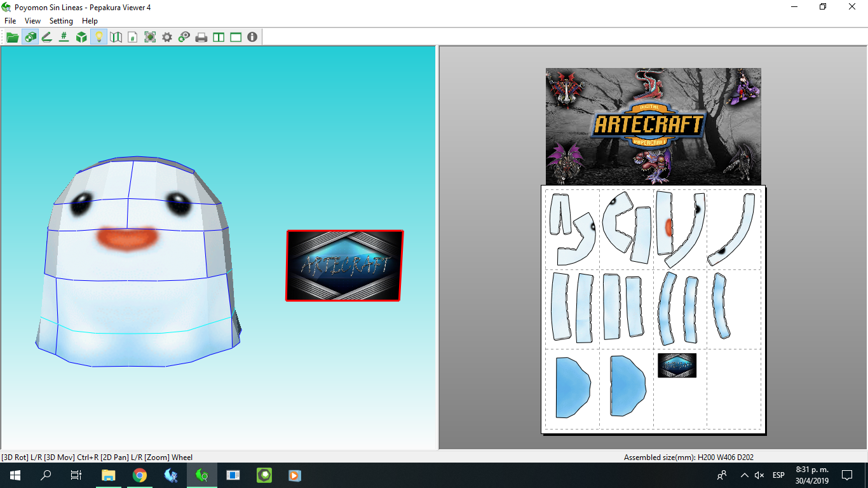This screenshot has width=868, height=488.
Task: Toggle the edge ID hash icon
Action: pyautogui.click(x=64, y=37)
